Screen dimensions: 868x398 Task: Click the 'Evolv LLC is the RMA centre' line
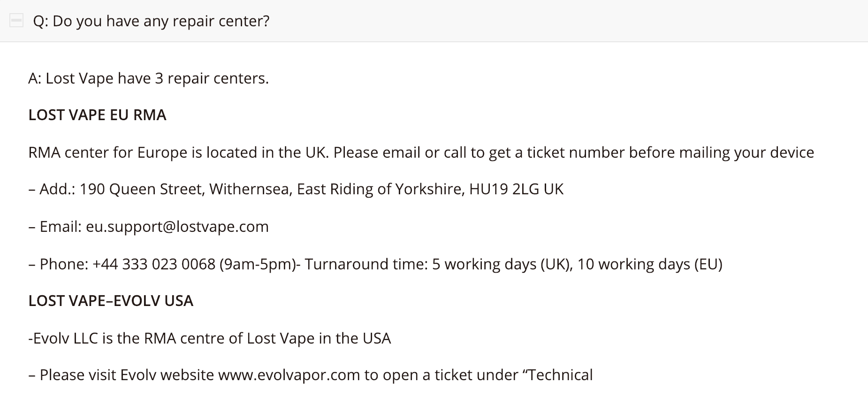[209, 338]
